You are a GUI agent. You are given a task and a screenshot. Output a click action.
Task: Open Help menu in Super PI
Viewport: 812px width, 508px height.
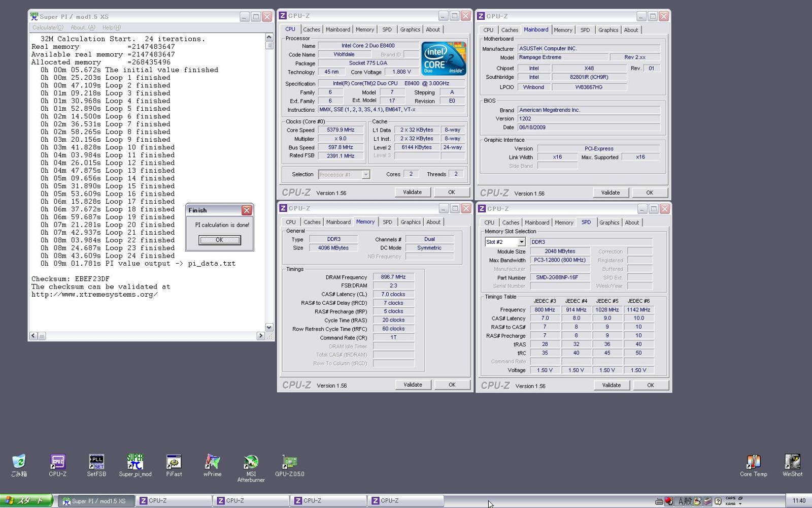112,27
